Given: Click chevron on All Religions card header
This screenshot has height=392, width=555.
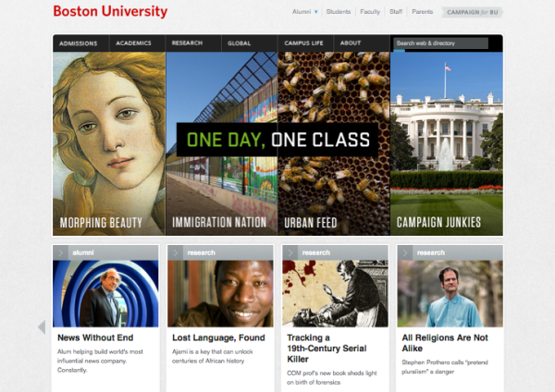Looking at the screenshot, I should pyautogui.click(x=405, y=252).
